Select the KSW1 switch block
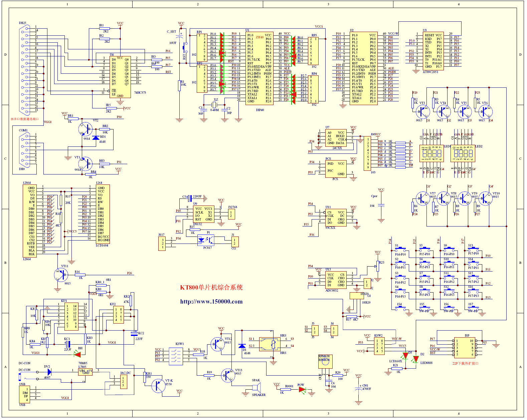This screenshot has width=527, height=420. [x=176, y=356]
